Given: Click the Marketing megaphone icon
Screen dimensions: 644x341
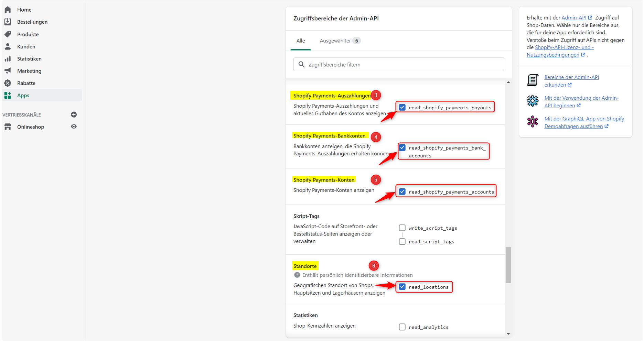Looking at the screenshot, I should pos(8,71).
